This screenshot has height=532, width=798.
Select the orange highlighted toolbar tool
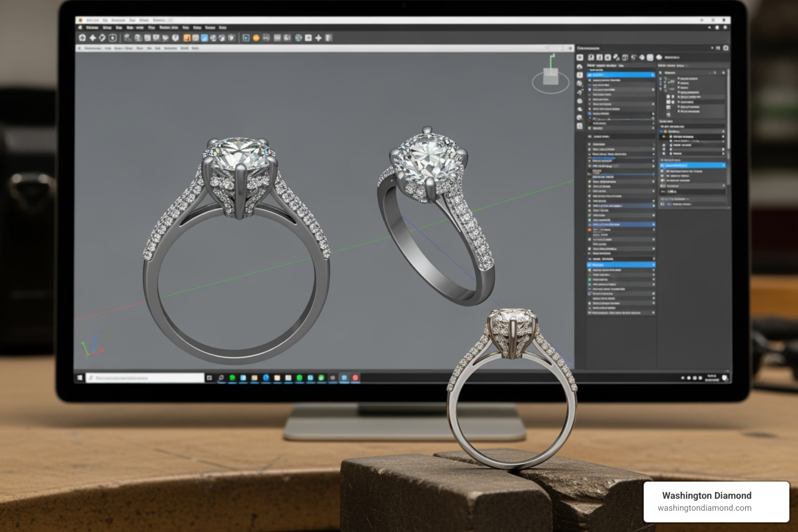coord(187,37)
